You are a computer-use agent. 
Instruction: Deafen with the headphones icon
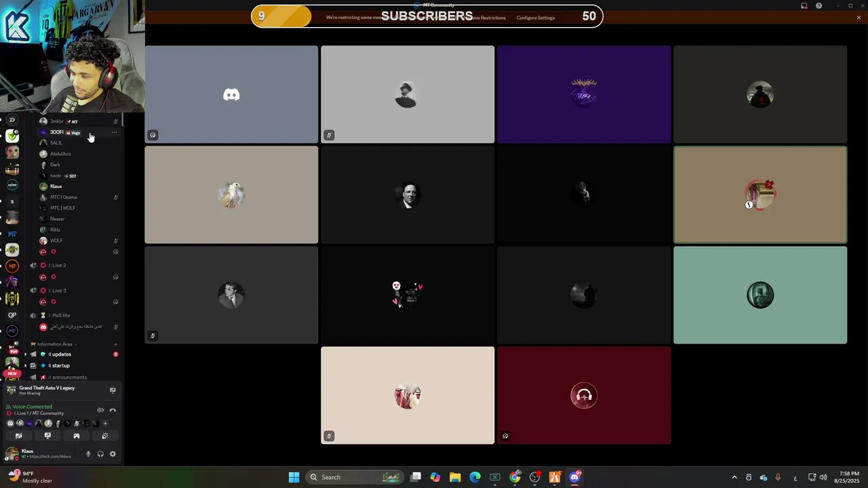pos(100,454)
